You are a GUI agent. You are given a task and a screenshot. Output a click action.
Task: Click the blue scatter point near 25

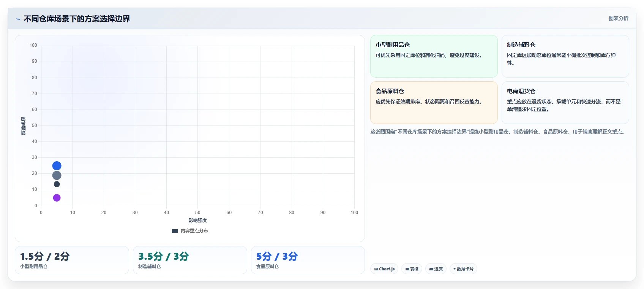point(57,166)
